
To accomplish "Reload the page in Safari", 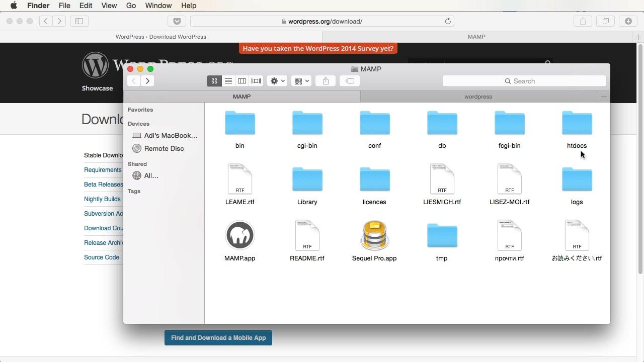I will click(448, 21).
